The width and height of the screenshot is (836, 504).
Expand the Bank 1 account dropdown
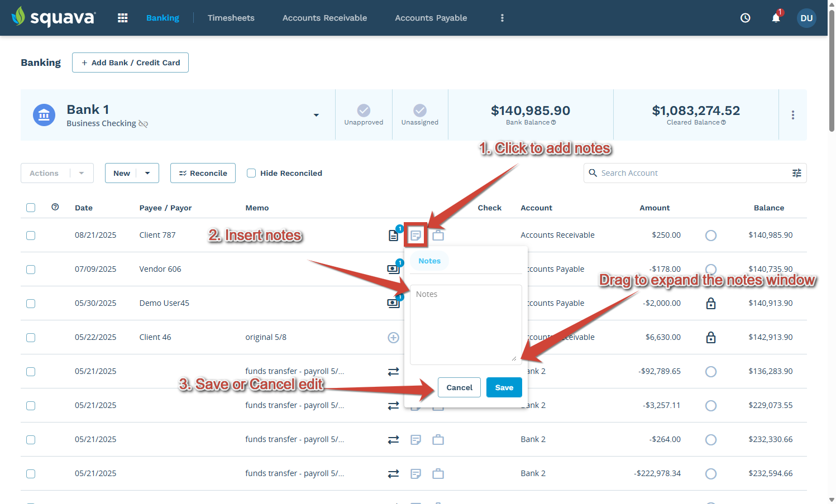(x=316, y=114)
